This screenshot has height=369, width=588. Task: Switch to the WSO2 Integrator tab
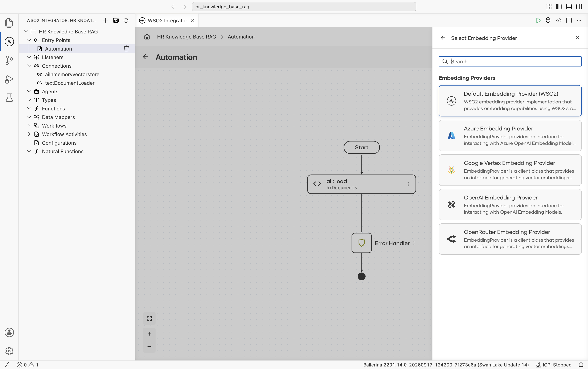coord(167,20)
